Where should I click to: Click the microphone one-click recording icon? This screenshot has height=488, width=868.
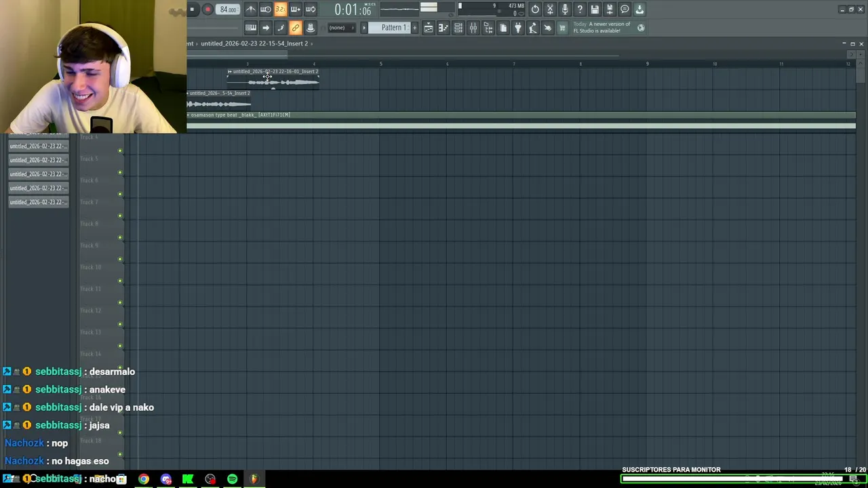click(x=565, y=9)
